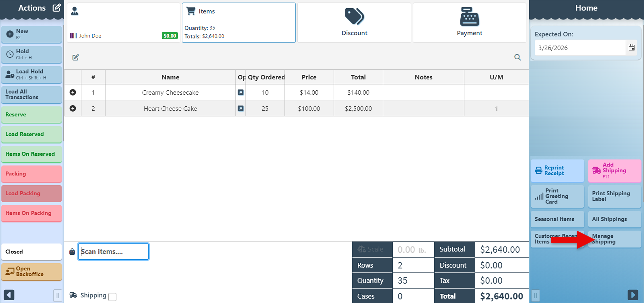Open the Discount tab

coord(354,23)
